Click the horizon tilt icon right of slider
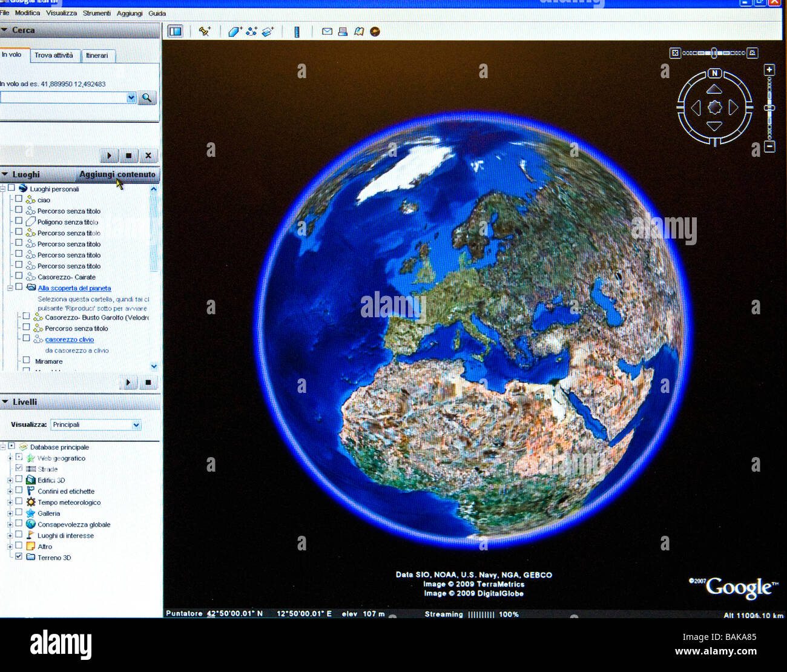 point(752,53)
